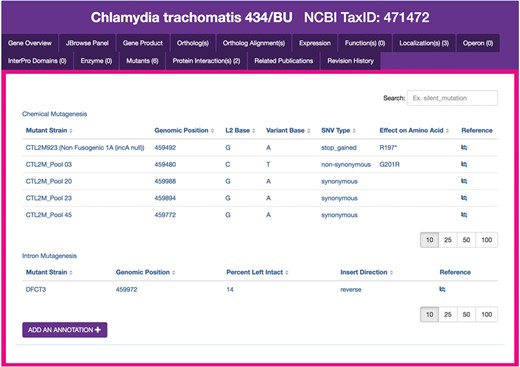Click the Chlamydia trachomatis 434/BU title
This screenshot has height=367, width=520.
tap(191, 17)
